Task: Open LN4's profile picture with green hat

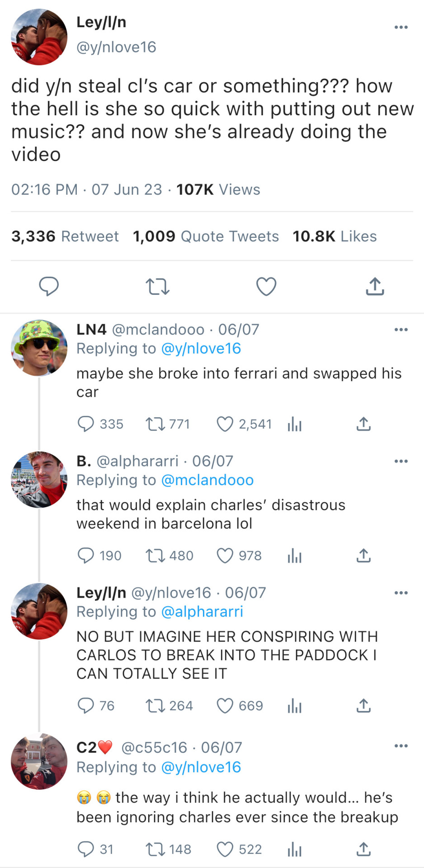Action: pos(39,348)
